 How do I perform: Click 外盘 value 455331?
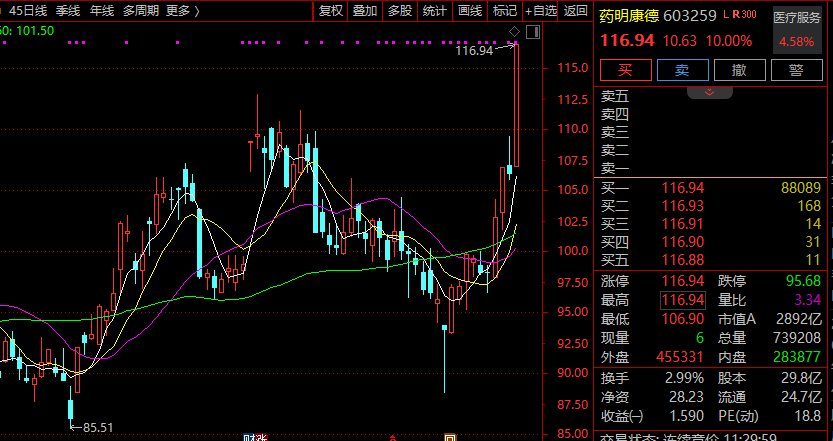coord(679,357)
